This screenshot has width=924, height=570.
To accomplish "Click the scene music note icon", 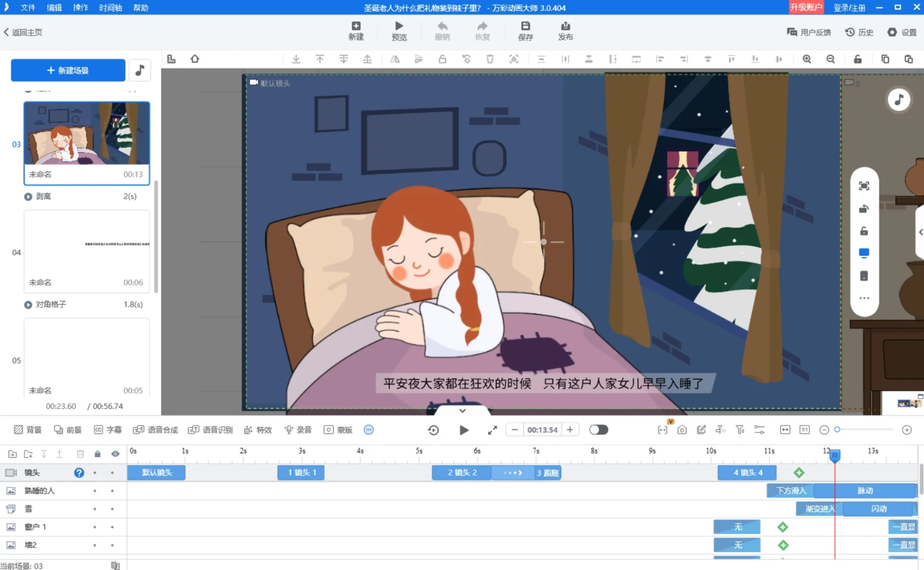I will [139, 70].
